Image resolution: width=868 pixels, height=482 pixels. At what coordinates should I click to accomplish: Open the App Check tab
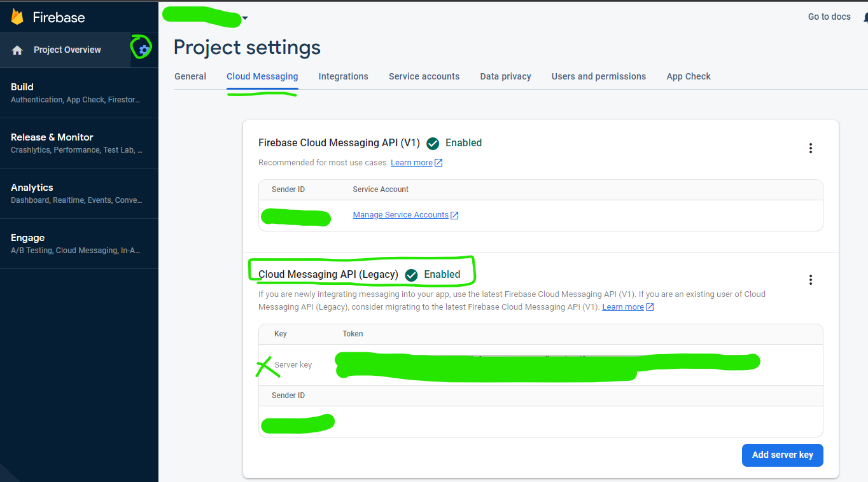click(x=689, y=76)
